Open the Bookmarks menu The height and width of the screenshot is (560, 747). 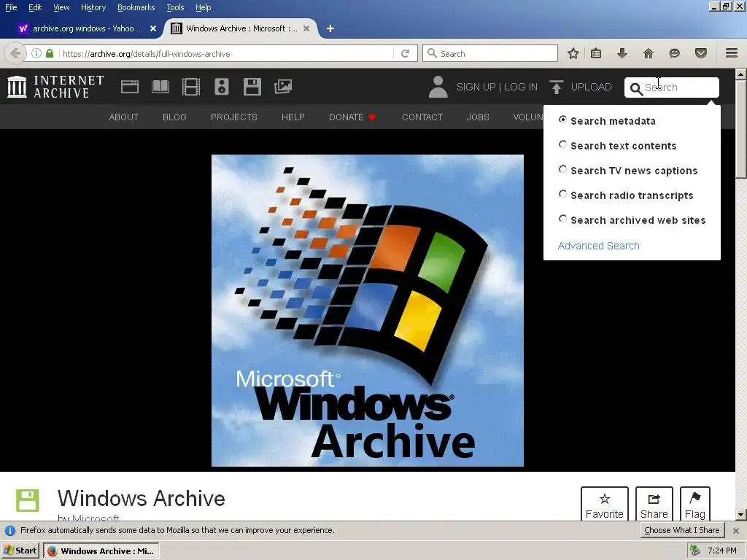[x=136, y=7]
